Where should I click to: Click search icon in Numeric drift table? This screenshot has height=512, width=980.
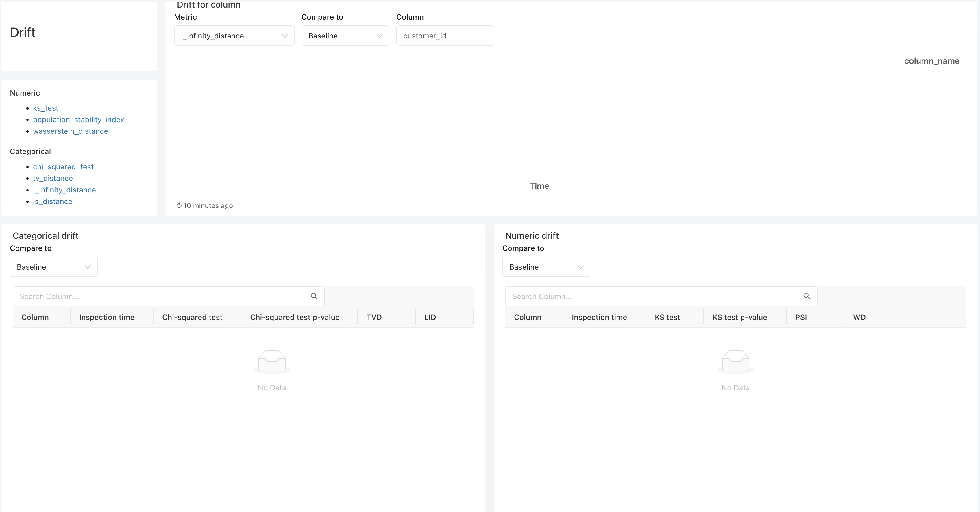click(806, 296)
